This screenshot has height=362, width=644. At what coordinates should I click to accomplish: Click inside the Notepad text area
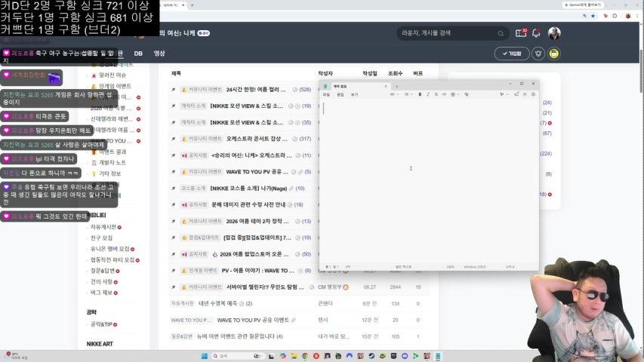pyautogui.click(x=429, y=180)
